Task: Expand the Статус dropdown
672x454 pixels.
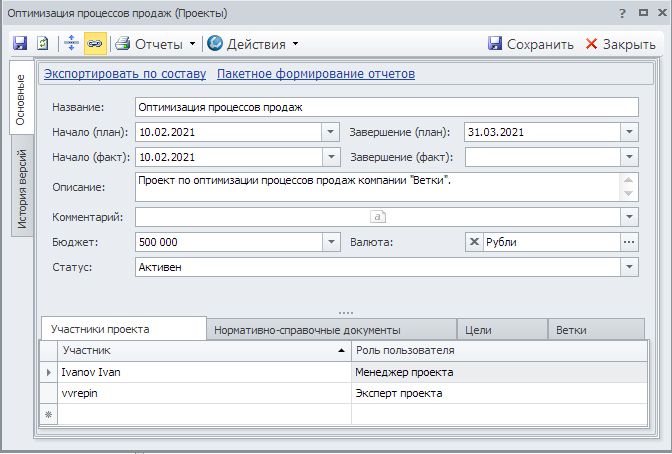Action: coord(628,267)
